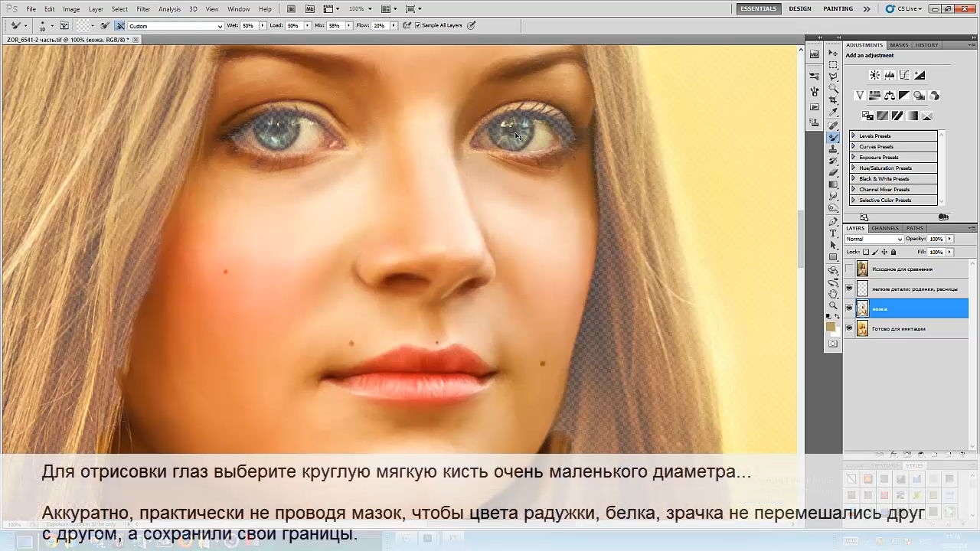
Task: Toggle Quick Mask mode
Action: [833, 344]
